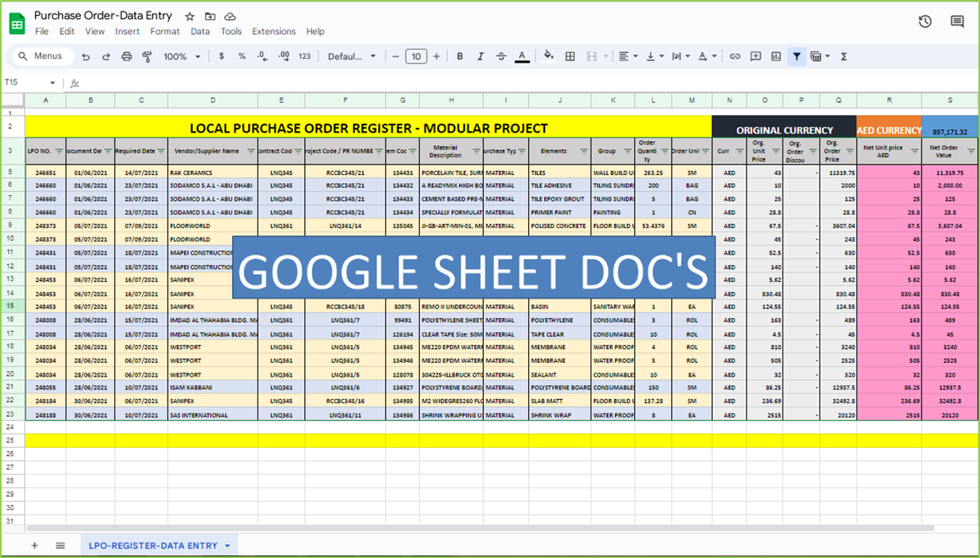Toggle bold formatting
980x558 pixels.
point(460,56)
